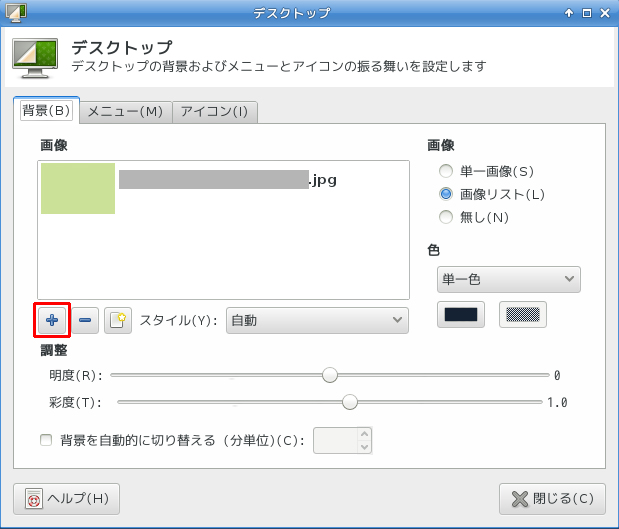Select the 単一画像(S) radio option
The height and width of the screenshot is (529, 619).
(x=447, y=172)
